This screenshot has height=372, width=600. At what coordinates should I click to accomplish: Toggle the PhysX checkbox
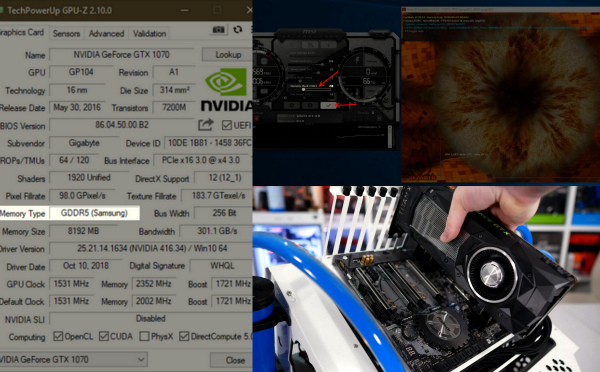[x=144, y=336]
